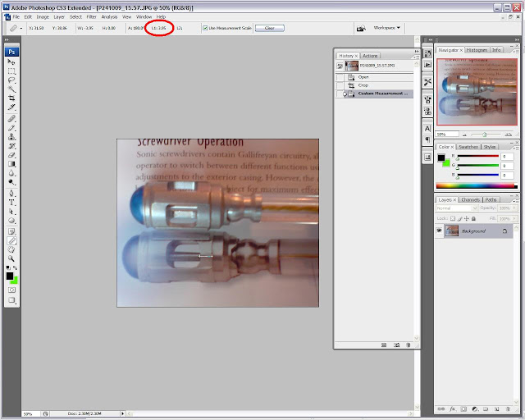Click the Clear button
Viewport: 525px width, 420px height.
[x=270, y=28]
